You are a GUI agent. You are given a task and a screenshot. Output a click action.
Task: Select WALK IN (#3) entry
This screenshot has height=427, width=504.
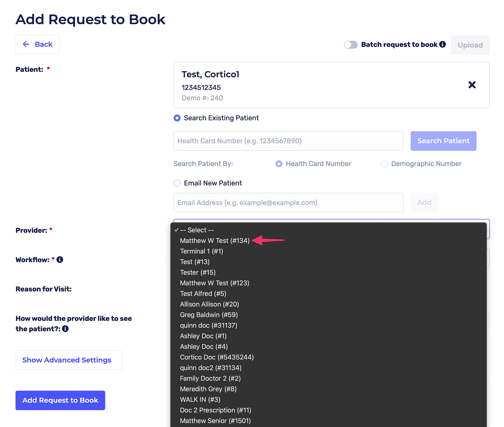200,399
